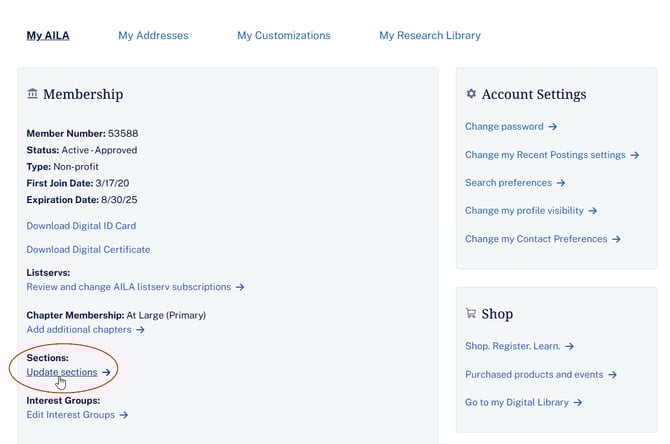670x444 pixels.
Task: Click arrow next to Search preferences
Action: click(x=561, y=183)
